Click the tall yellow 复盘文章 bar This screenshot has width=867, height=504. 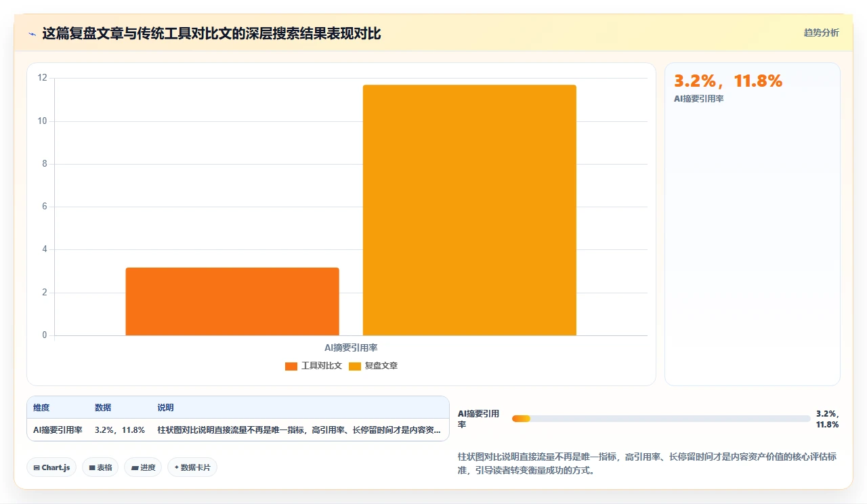469,210
